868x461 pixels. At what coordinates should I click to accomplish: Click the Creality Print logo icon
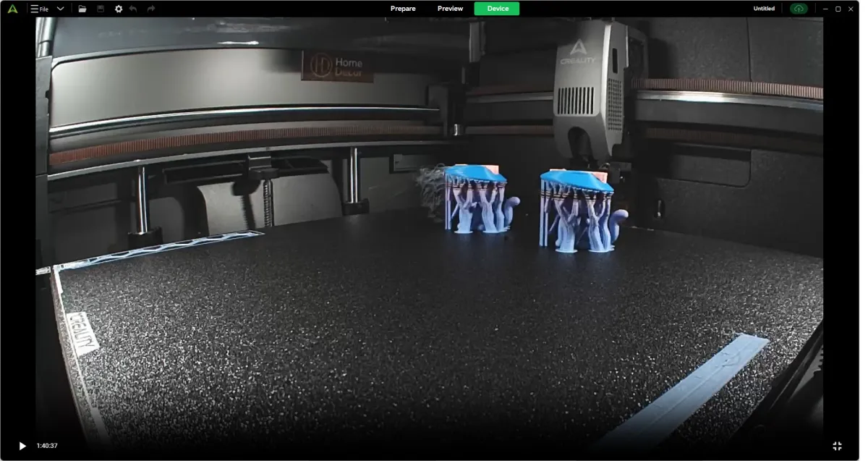click(x=12, y=9)
